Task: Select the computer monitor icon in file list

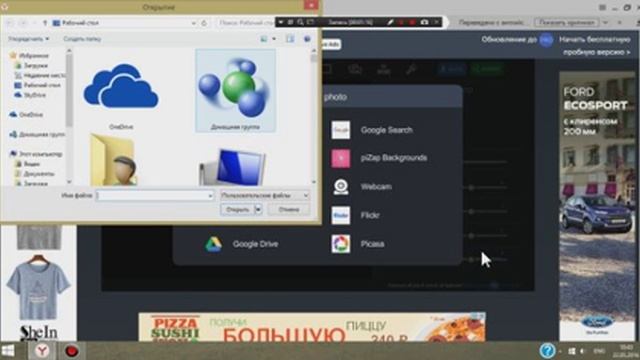Action: [233, 167]
